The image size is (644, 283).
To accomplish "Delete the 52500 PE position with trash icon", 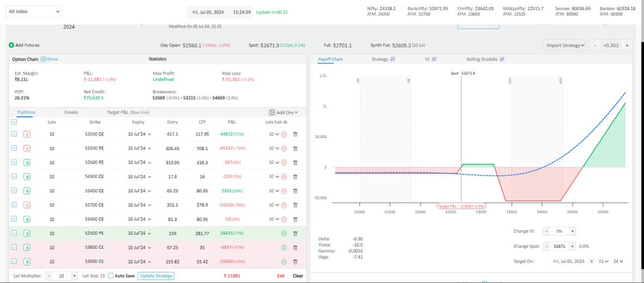I will tap(295, 233).
